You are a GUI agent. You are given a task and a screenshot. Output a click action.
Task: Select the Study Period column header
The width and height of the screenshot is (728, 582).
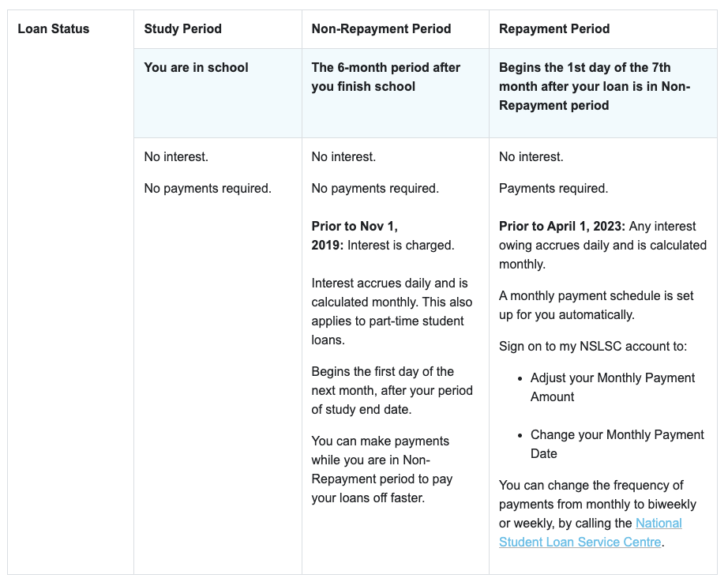coord(182,28)
